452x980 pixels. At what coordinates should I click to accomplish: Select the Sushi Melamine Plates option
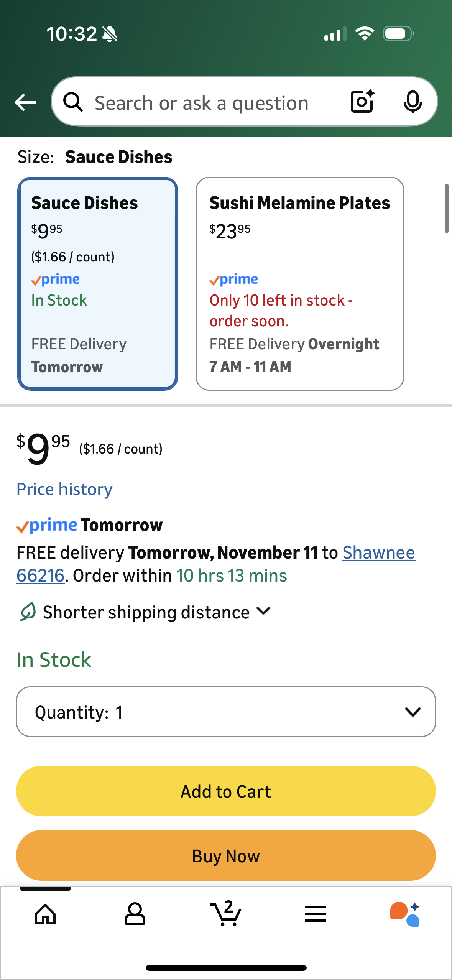pyautogui.click(x=300, y=284)
